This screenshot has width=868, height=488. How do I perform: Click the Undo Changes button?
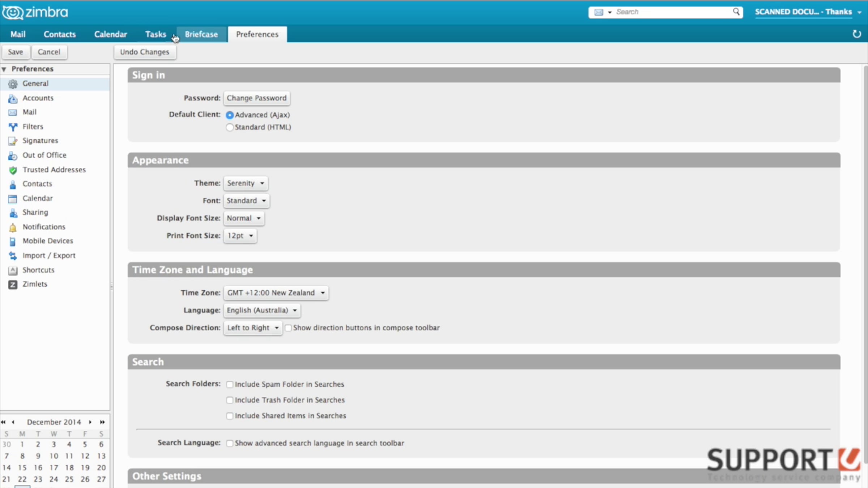point(145,52)
